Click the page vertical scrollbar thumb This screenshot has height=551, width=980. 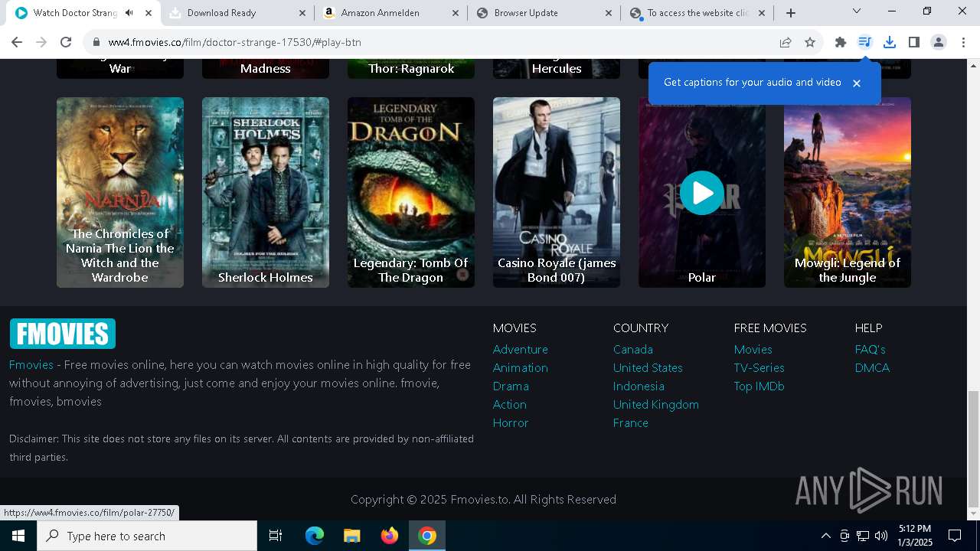click(x=973, y=448)
